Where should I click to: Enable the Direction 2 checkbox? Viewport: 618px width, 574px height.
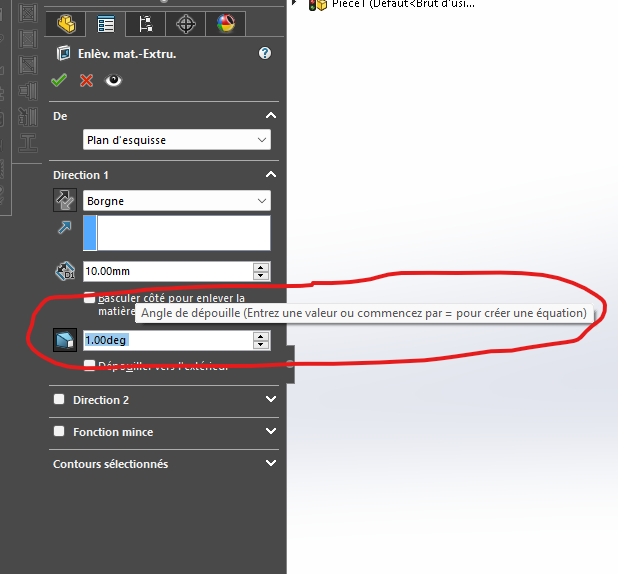click(x=59, y=400)
